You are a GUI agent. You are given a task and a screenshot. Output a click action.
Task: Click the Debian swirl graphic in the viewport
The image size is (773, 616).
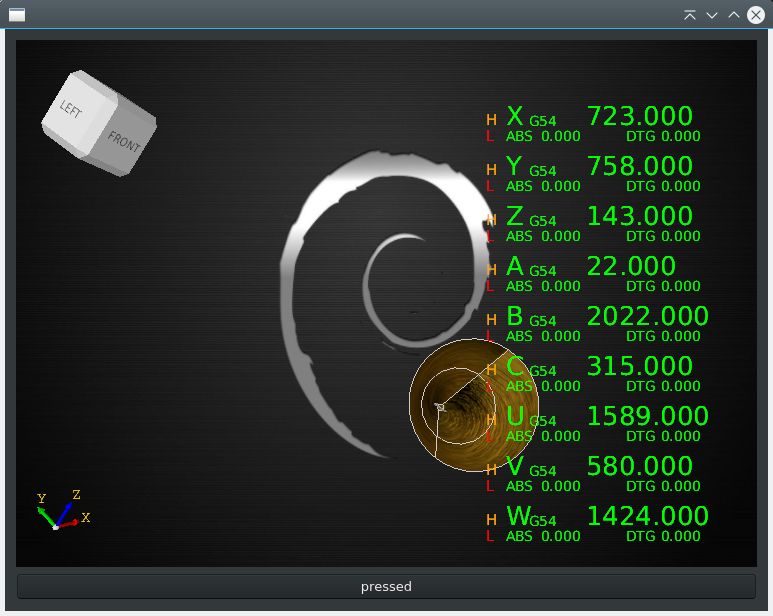387,303
